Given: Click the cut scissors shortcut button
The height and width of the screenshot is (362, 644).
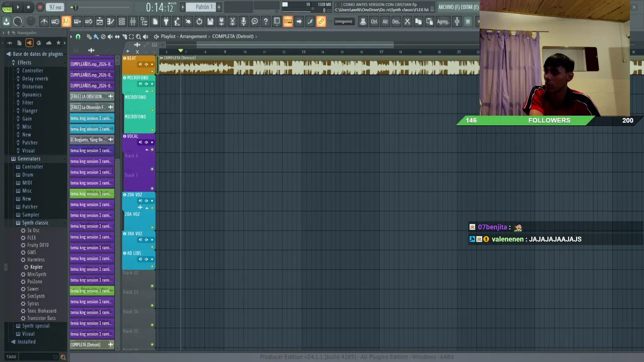Looking at the screenshot, I should pos(408,22).
